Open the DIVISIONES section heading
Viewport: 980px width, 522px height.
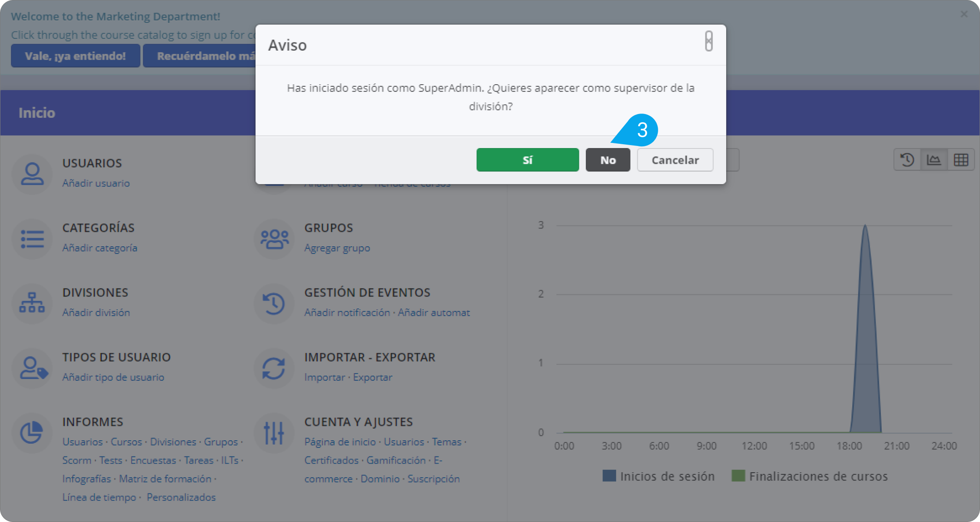[x=95, y=292]
